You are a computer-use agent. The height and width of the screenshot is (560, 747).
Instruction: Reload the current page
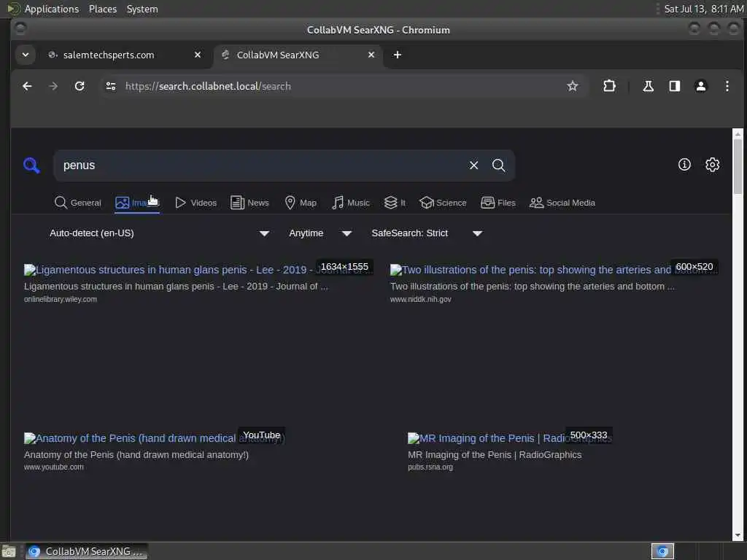point(80,86)
